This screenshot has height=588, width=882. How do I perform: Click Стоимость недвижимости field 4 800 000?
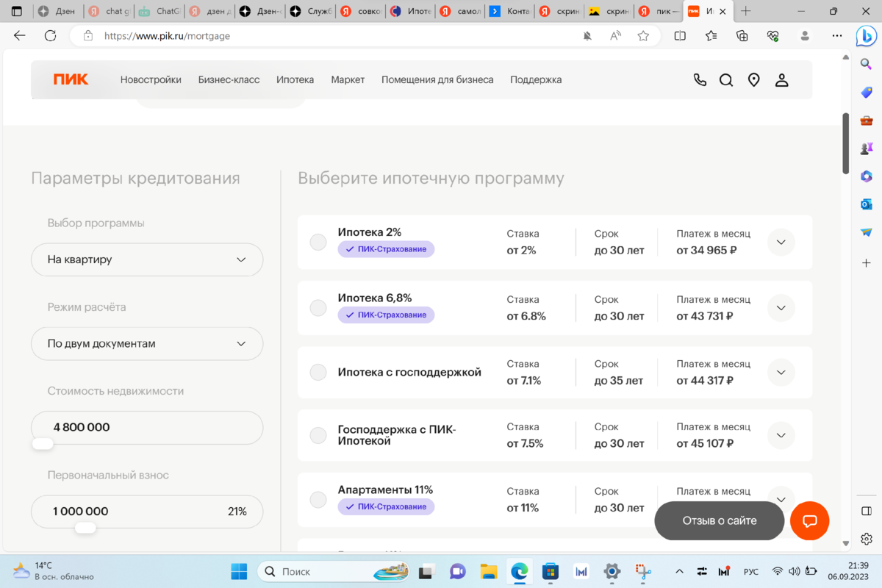147,427
